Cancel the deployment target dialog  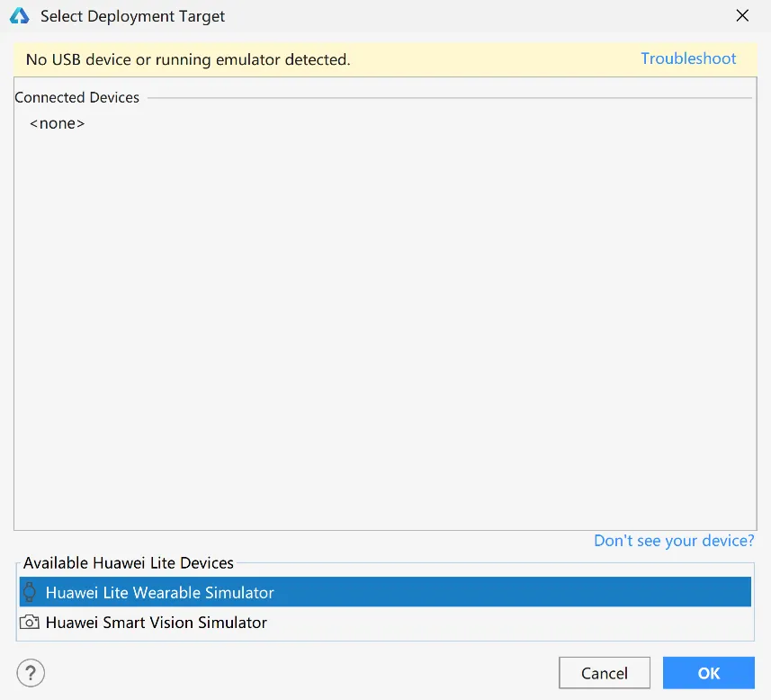(x=605, y=672)
